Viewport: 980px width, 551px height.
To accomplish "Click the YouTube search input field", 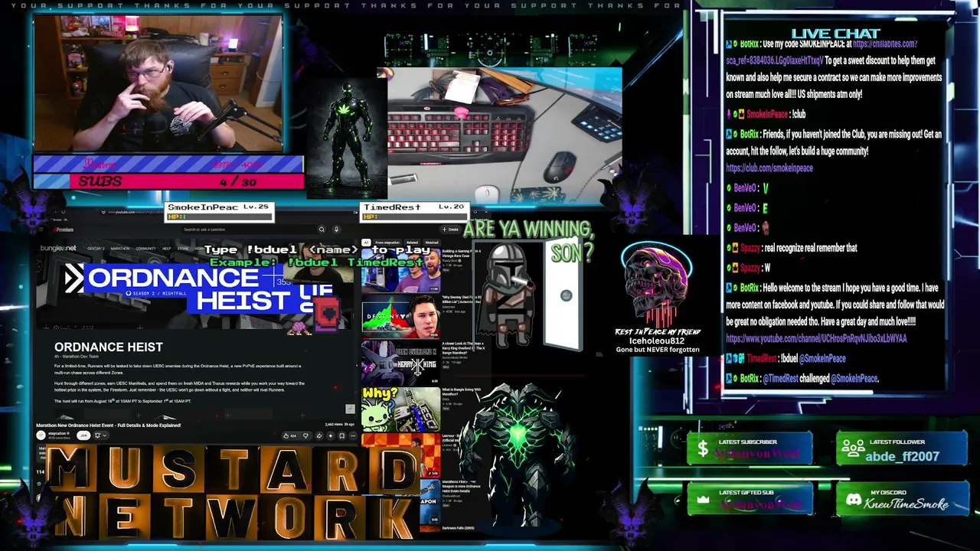I will click(249, 230).
